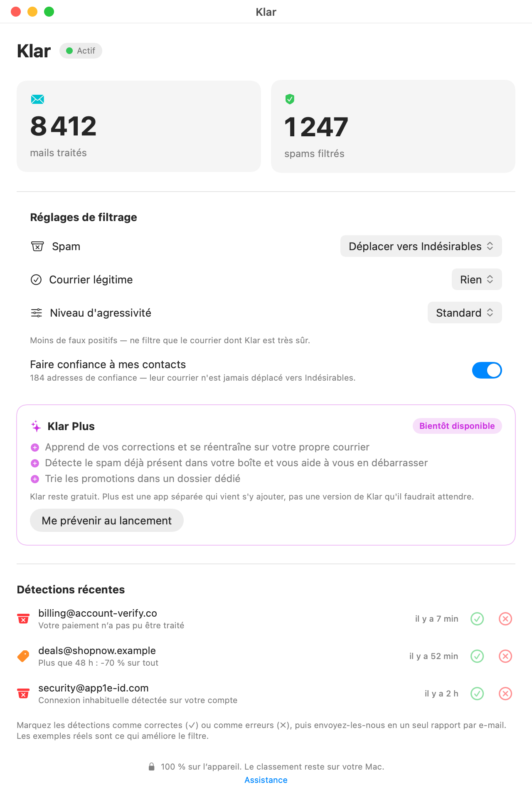The image size is (532, 802).
Task: Click the green shield spam-filtered icon
Action: [x=290, y=99]
